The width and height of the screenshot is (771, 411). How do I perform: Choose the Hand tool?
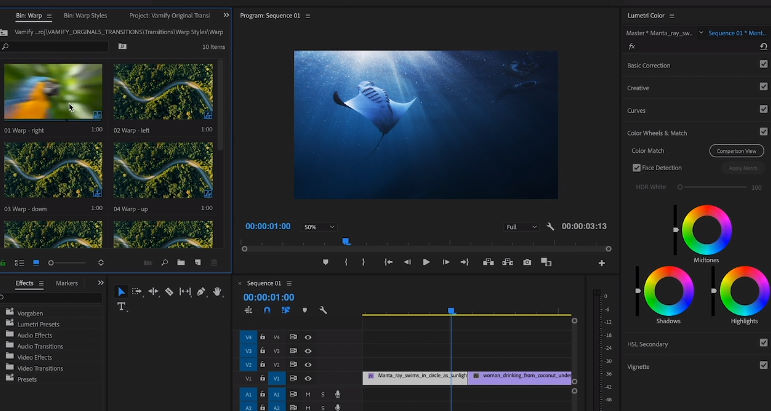click(217, 291)
